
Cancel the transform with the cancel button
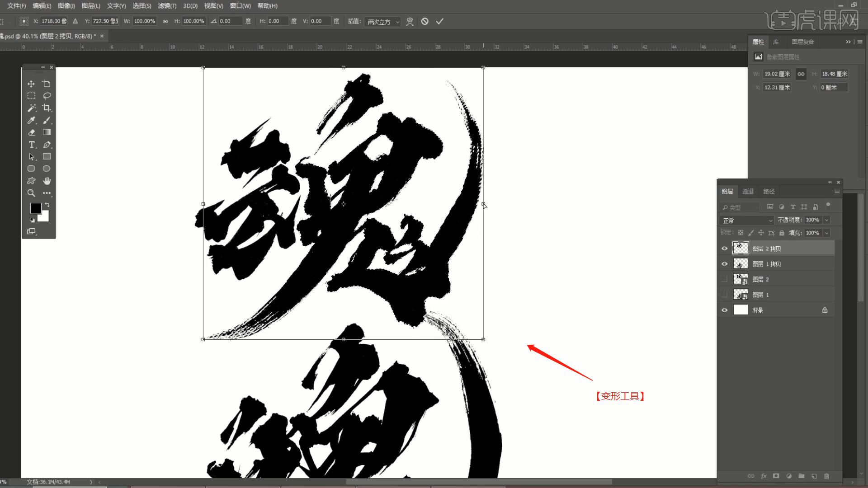[x=425, y=21]
